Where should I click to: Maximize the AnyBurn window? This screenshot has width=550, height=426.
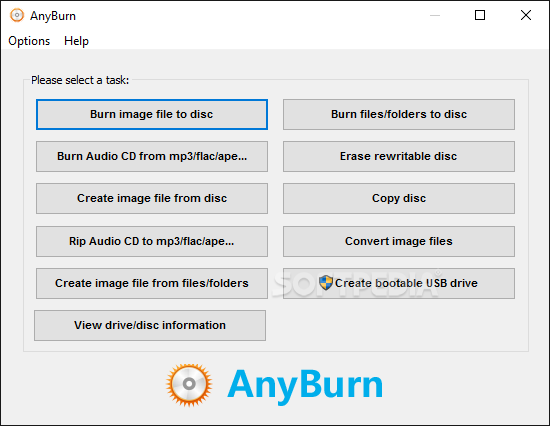480,15
